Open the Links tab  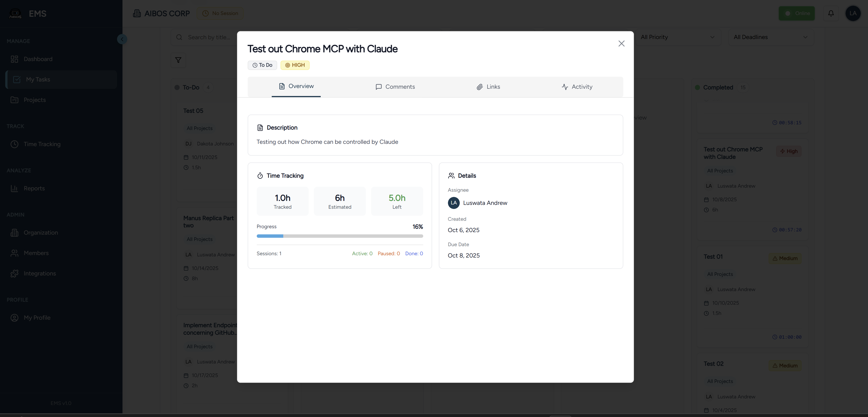[488, 87]
